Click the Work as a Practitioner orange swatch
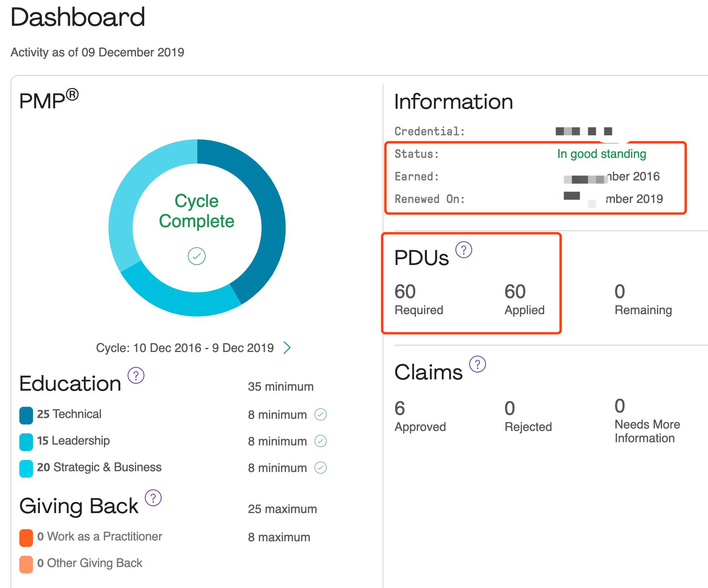 click(x=26, y=538)
